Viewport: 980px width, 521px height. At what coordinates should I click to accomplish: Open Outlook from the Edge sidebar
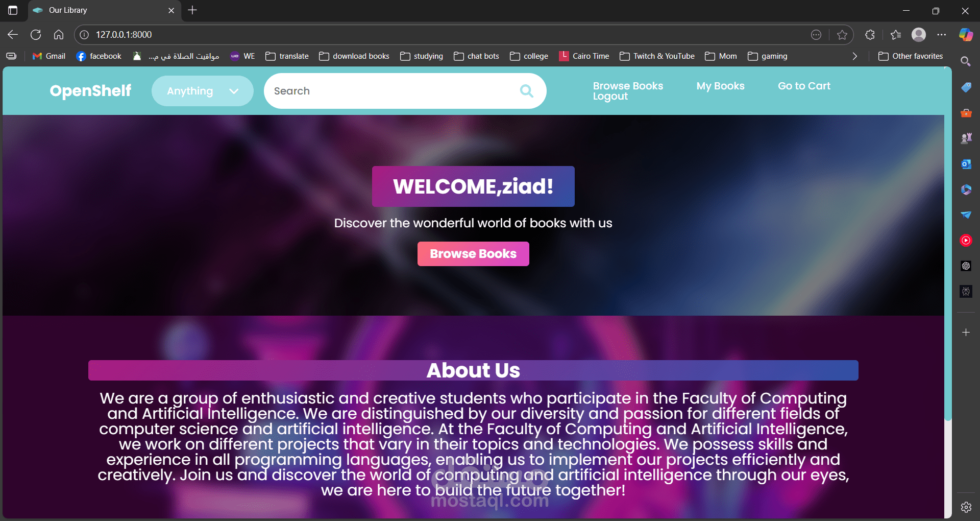(x=966, y=164)
